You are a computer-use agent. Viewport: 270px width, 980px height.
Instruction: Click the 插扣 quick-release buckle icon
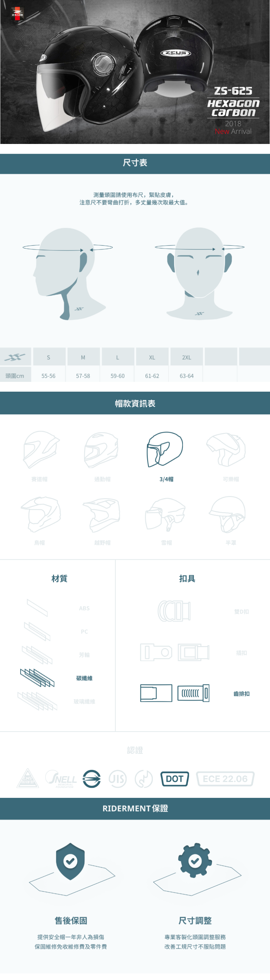[x=175, y=652]
